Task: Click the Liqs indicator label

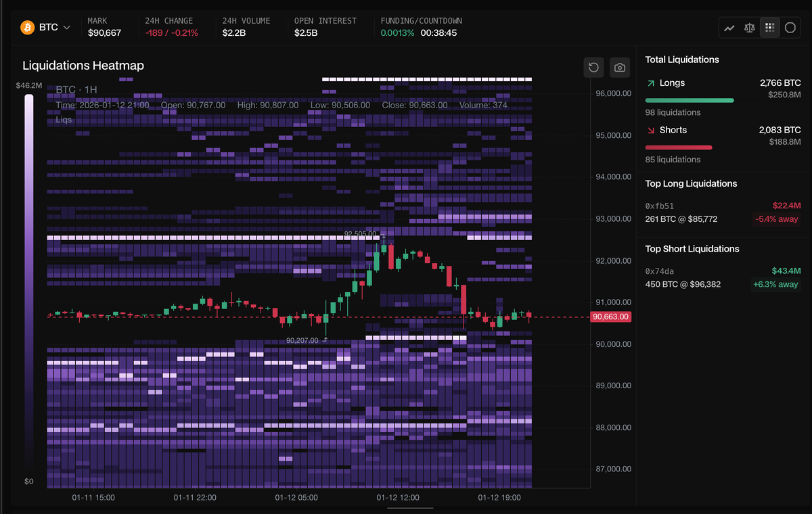Action: coord(64,120)
